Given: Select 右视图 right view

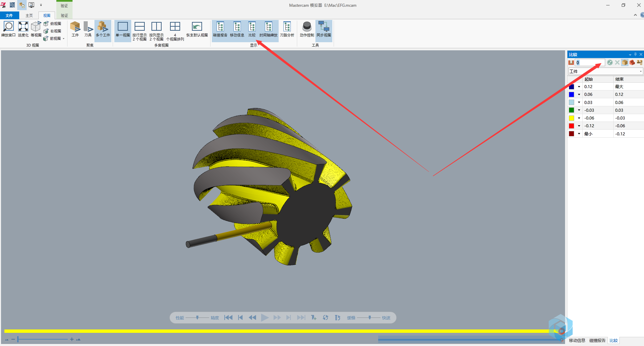Looking at the screenshot, I should pyautogui.click(x=52, y=31).
